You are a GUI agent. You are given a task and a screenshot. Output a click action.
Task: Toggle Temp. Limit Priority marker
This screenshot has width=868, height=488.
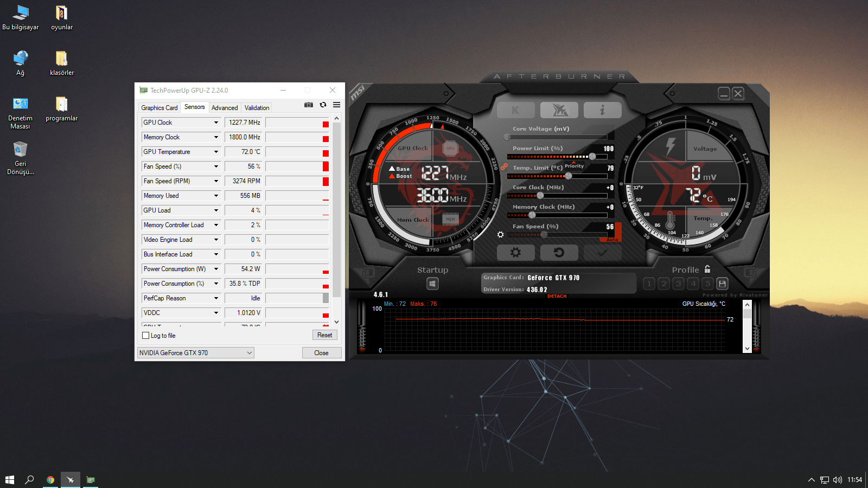(x=574, y=165)
